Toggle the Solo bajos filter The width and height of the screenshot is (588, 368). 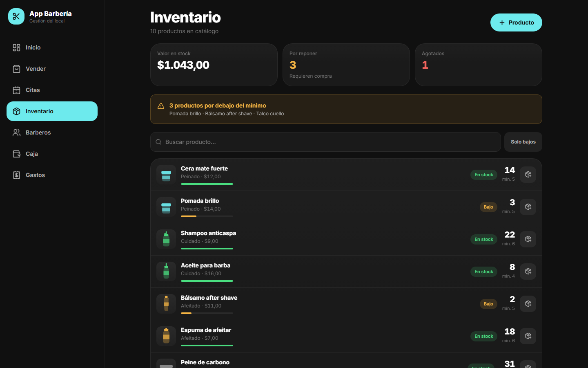pos(523,142)
